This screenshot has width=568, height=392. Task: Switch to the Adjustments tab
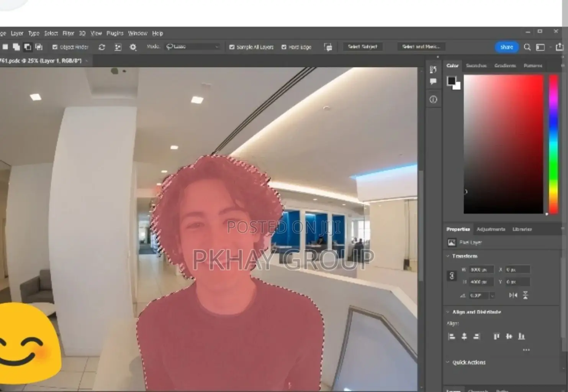coord(491,229)
